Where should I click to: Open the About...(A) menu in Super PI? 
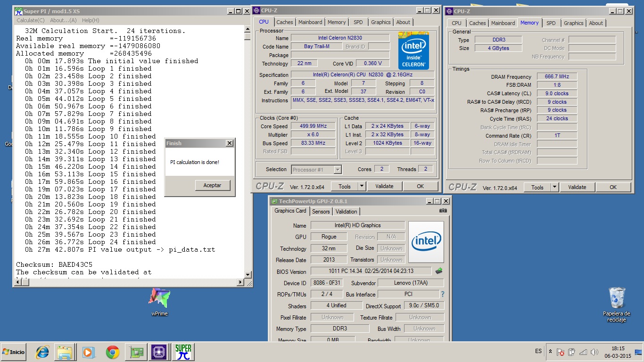tap(63, 20)
